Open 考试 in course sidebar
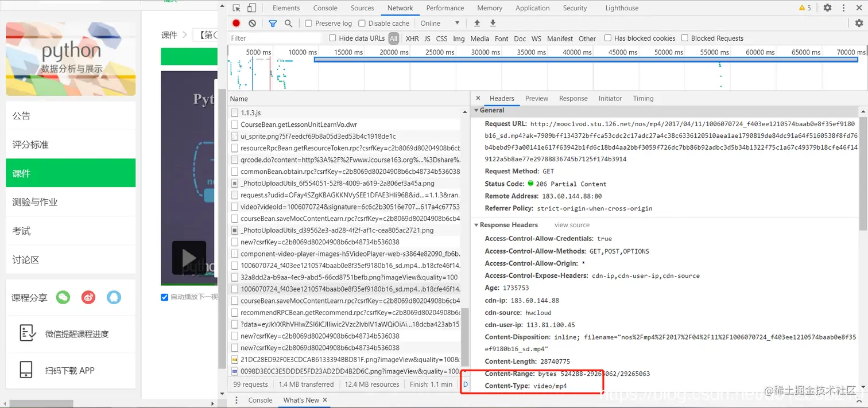868x408 pixels. click(x=71, y=231)
